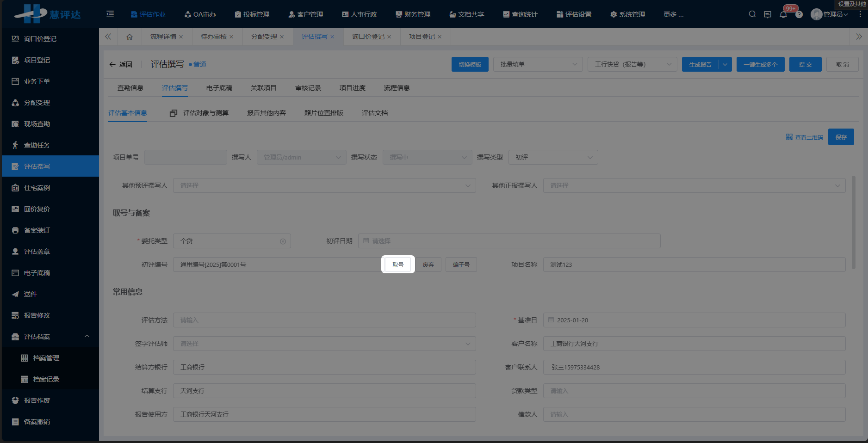Open the 初评日期 calendar picker icon
The image size is (868, 443).
(366, 240)
